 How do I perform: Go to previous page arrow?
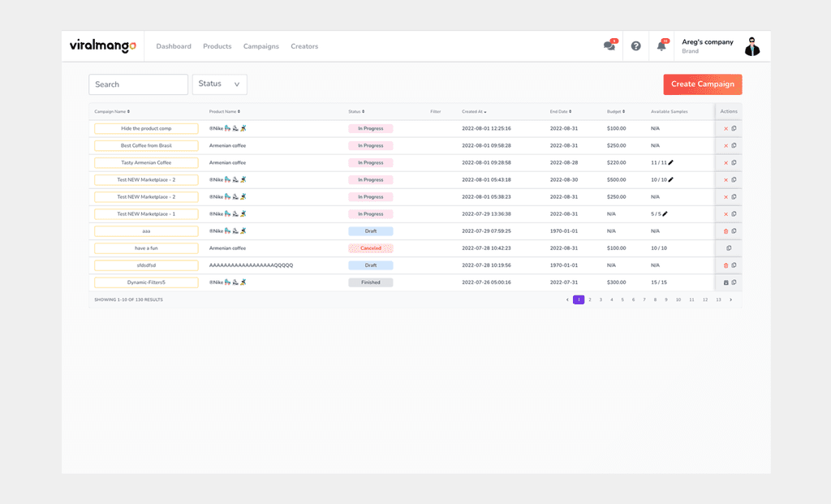point(567,300)
